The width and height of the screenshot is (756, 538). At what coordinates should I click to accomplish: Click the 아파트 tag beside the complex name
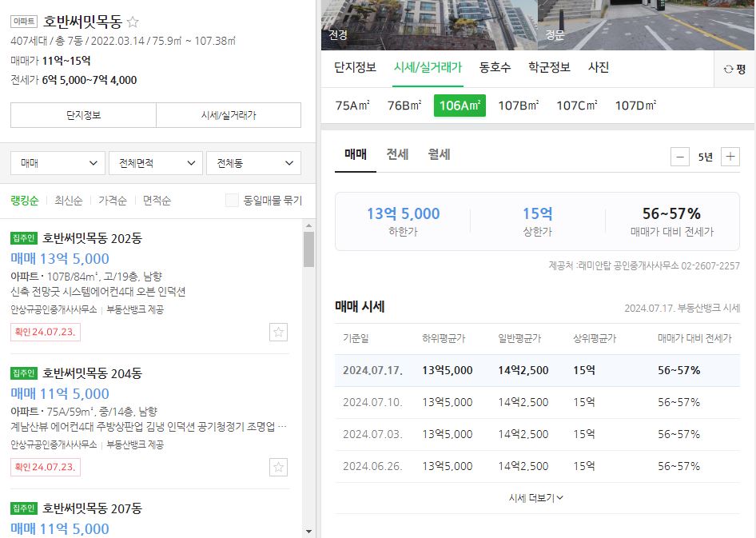(x=24, y=22)
